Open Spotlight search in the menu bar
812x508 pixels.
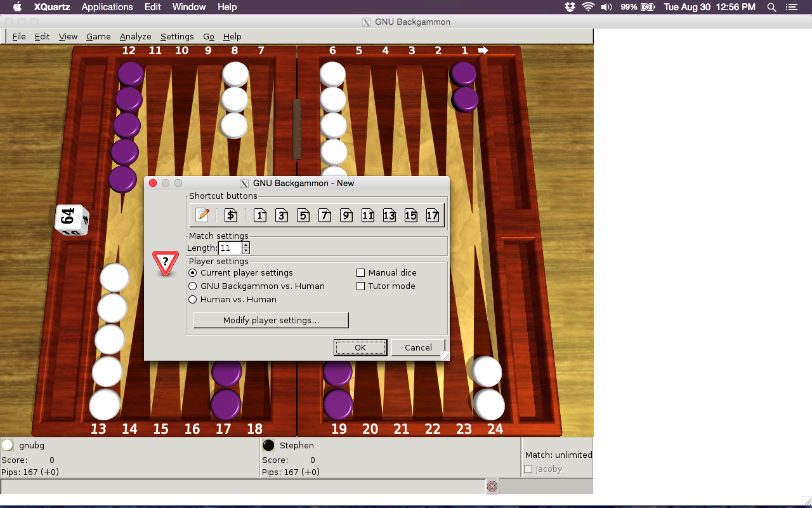(x=771, y=7)
